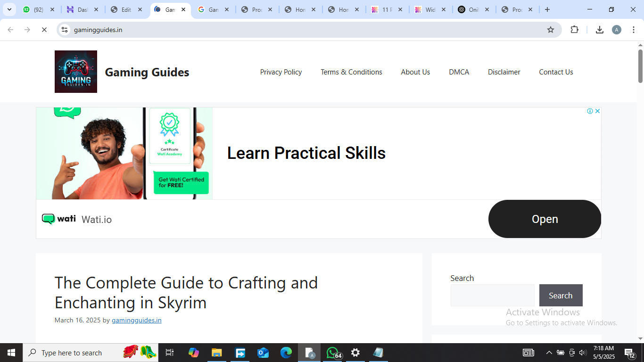Bookmark this page with star icon
The width and height of the screenshot is (644, 362).
point(551,30)
